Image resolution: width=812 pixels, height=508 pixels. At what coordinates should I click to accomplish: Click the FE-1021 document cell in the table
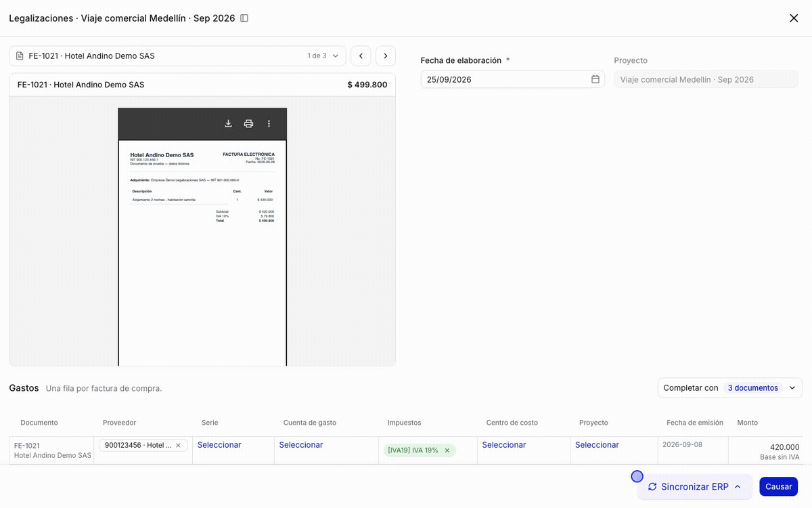coord(52,450)
